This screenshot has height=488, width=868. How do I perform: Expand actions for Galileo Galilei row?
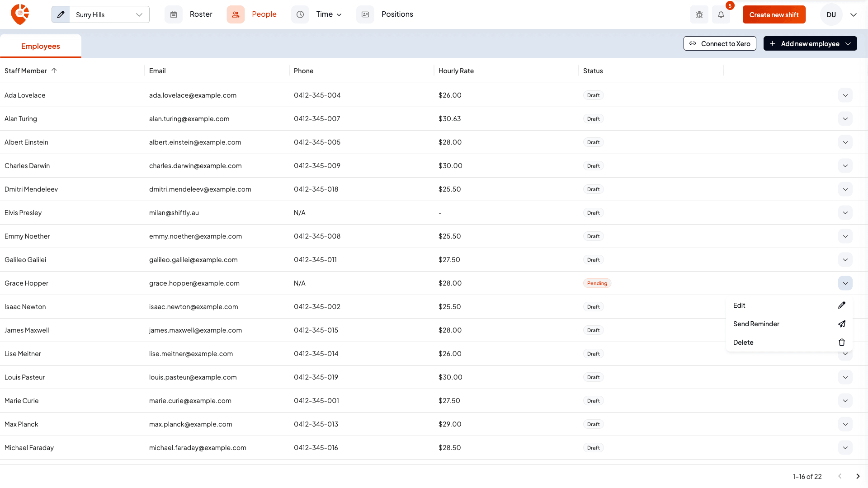point(845,260)
